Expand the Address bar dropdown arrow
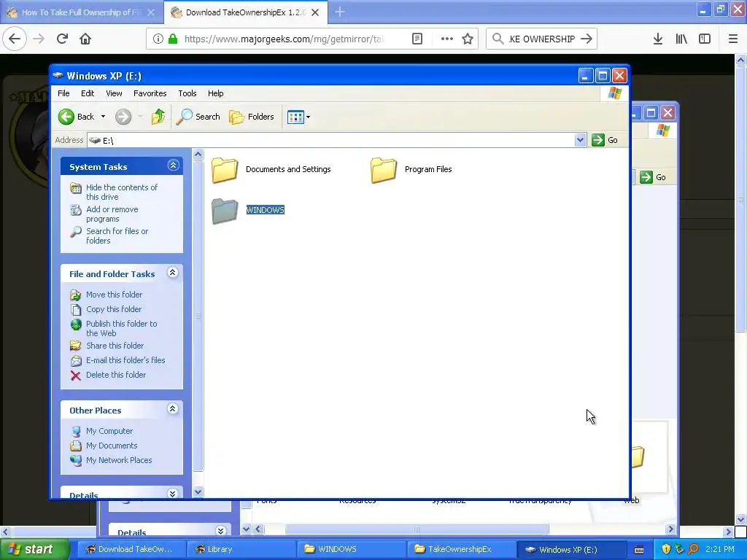The image size is (747, 560). [580, 140]
